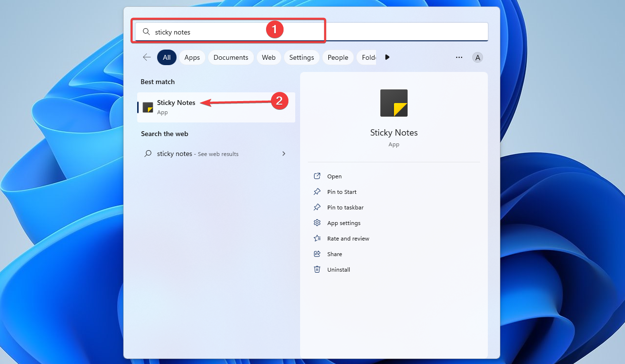The width and height of the screenshot is (625, 364).
Task: Click the search magnifier icon in search box
Action: pyautogui.click(x=146, y=32)
